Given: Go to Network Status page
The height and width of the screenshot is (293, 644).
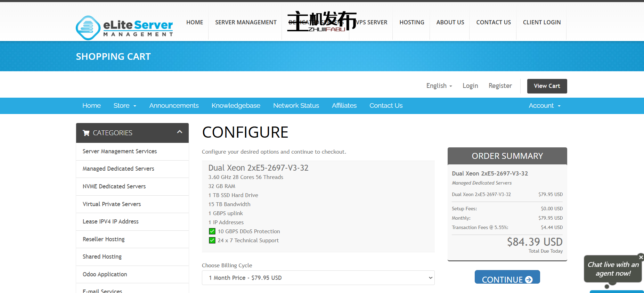Looking at the screenshot, I should coord(296,106).
